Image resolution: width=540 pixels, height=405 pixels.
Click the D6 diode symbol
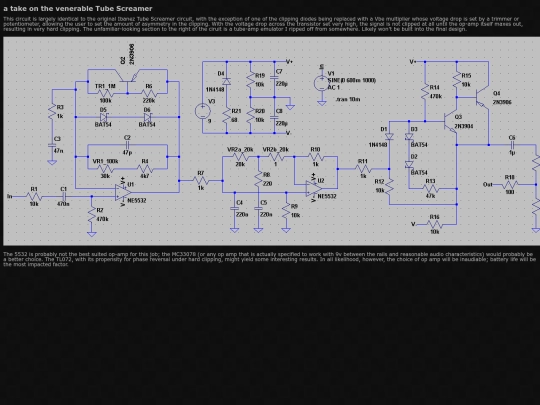pyautogui.click(x=147, y=117)
